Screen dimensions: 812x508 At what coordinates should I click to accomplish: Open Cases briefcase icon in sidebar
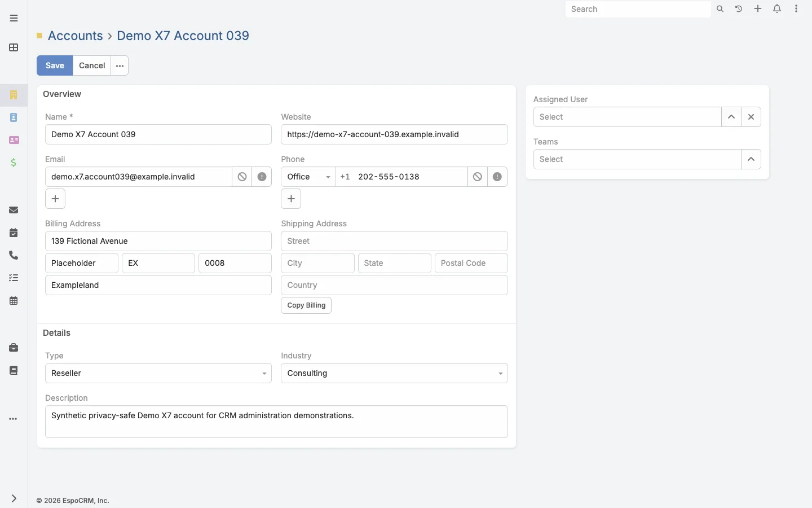(14, 348)
